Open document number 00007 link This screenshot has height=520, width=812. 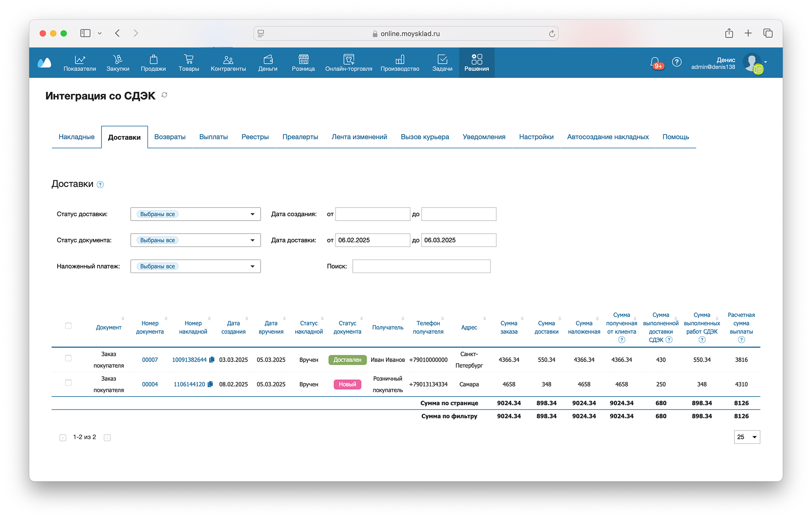coord(150,360)
